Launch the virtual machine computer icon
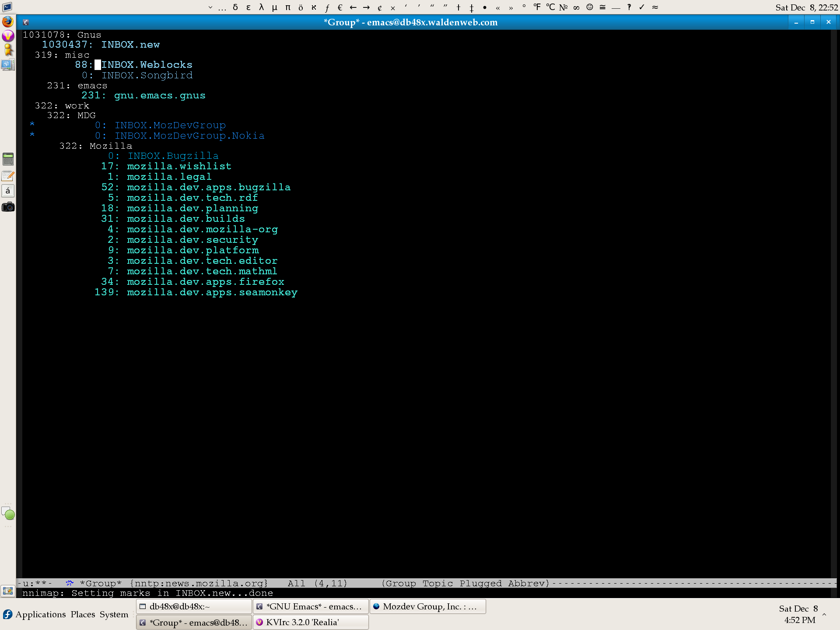 tap(8, 65)
